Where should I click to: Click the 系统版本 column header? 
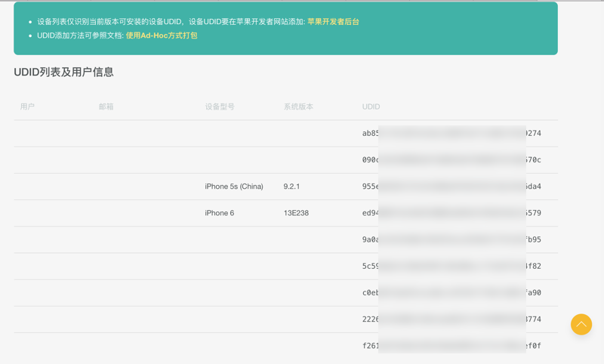(298, 106)
